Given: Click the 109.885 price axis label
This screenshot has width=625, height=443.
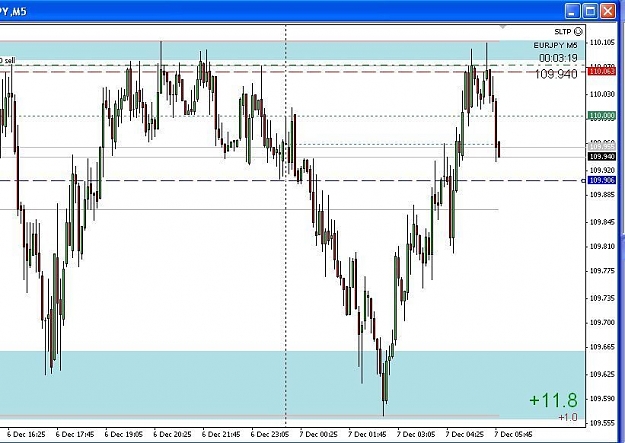Looking at the screenshot, I should point(602,195).
